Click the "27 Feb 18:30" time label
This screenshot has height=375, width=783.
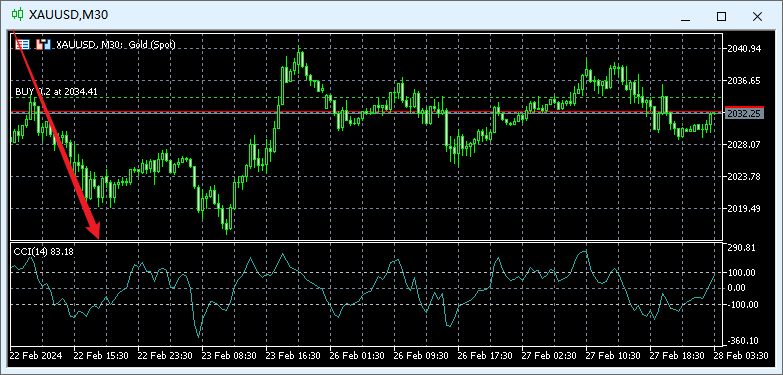tap(677, 356)
